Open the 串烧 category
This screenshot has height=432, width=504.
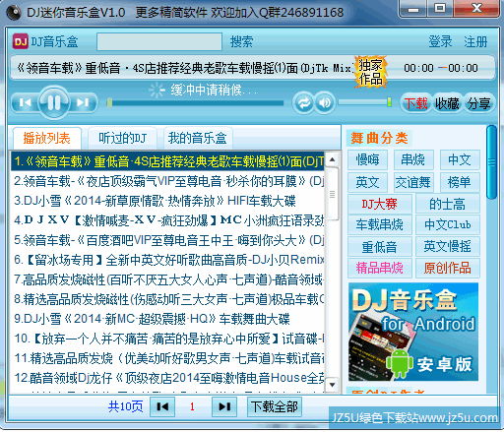tap(413, 159)
